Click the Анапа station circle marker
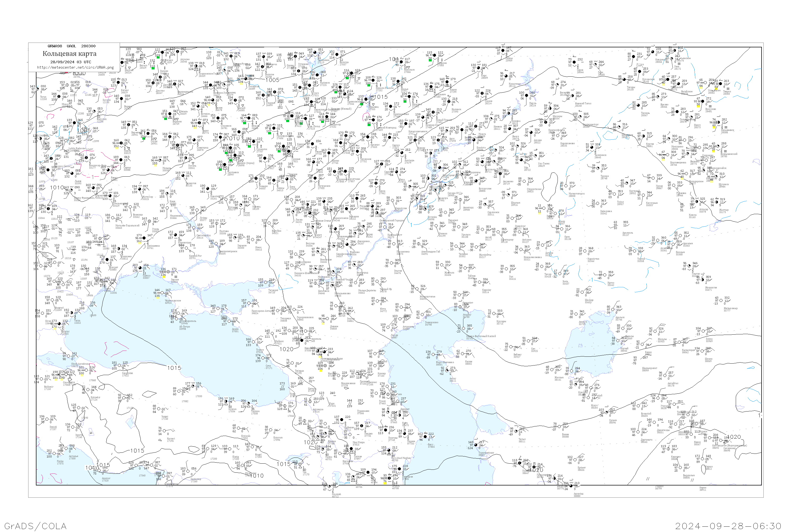Viewport: 798px width, 532px height. tap(229, 321)
